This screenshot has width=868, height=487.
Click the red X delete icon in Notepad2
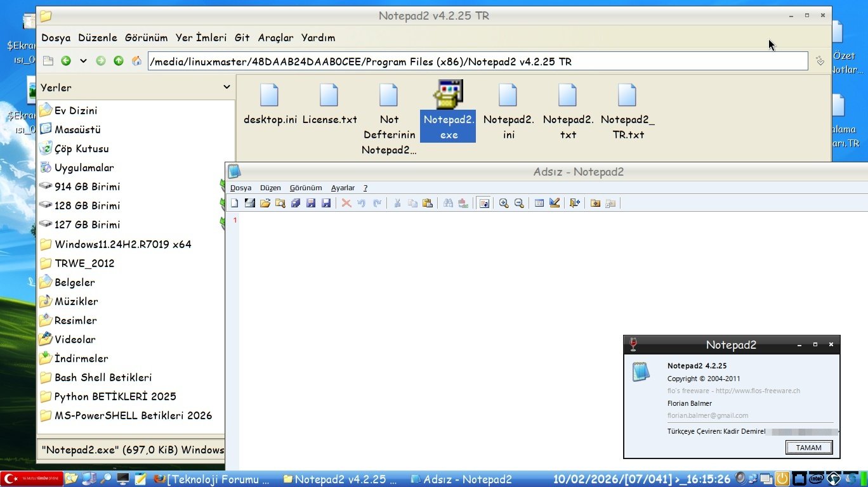coord(346,203)
